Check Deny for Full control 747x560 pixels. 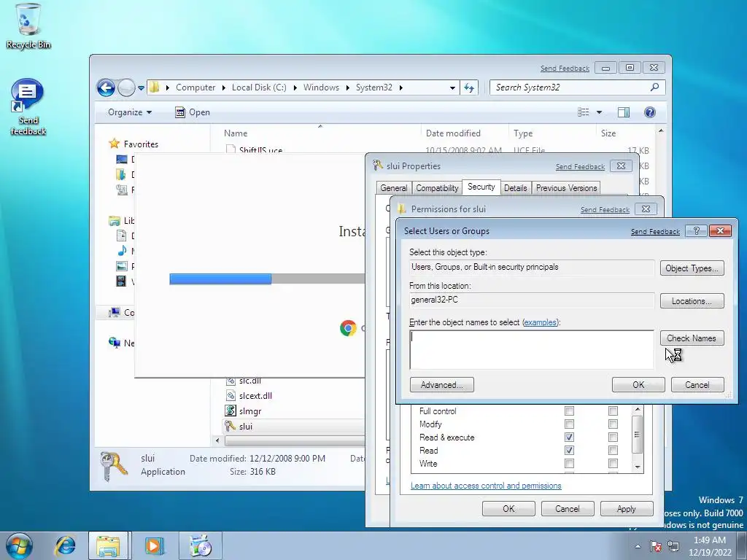click(613, 411)
